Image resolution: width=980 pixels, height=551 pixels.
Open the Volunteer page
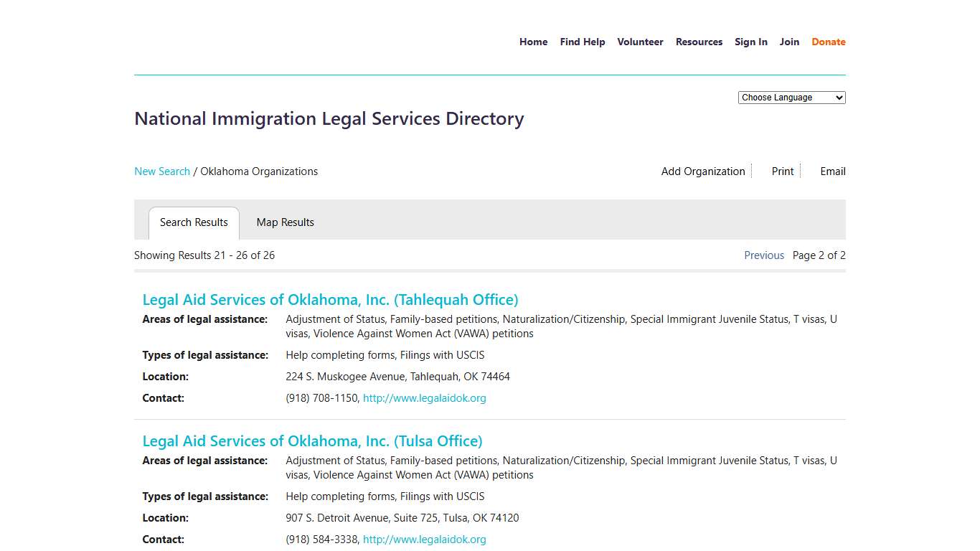point(640,42)
